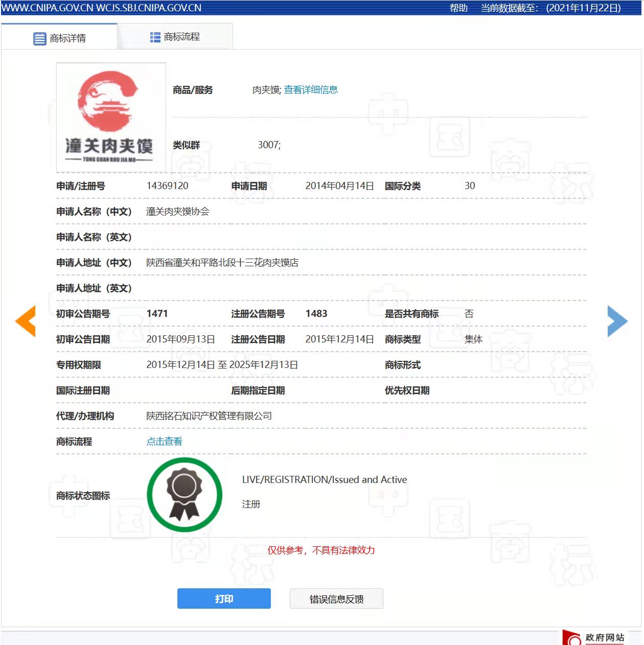Click application date 2014年04月14日
This screenshot has height=645, width=644.
coord(340,186)
